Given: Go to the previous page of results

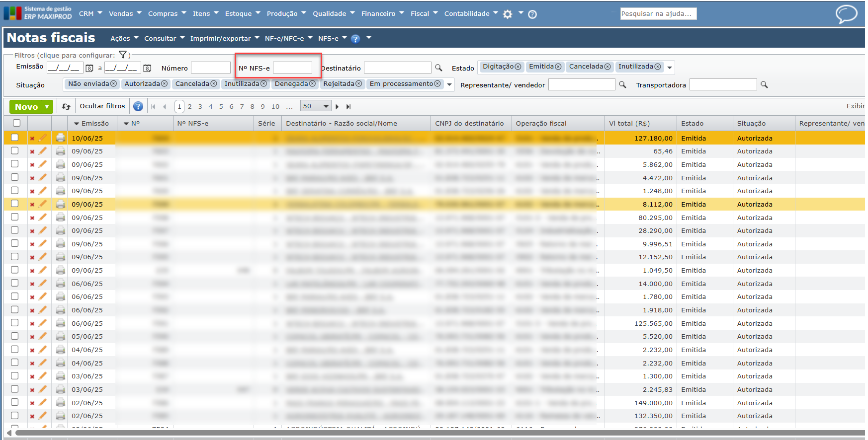Looking at the screenshot, I should (x=165, y=106).
